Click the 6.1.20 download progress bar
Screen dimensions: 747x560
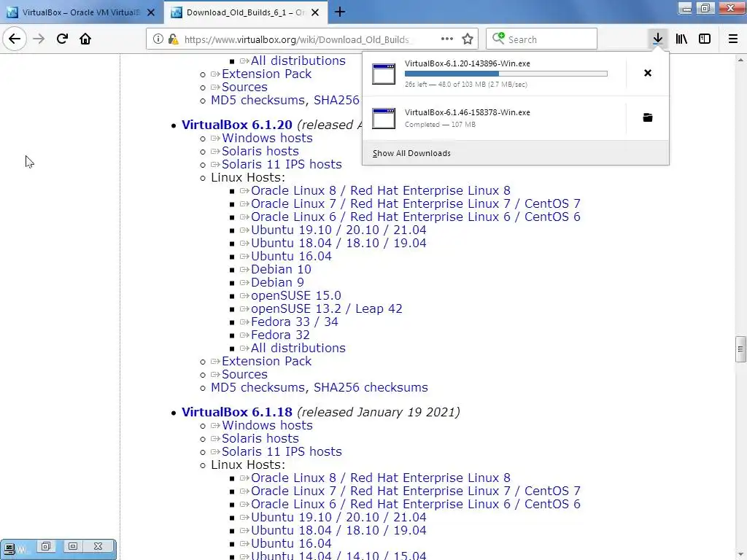pyautogui.click(x=506, y=74)
